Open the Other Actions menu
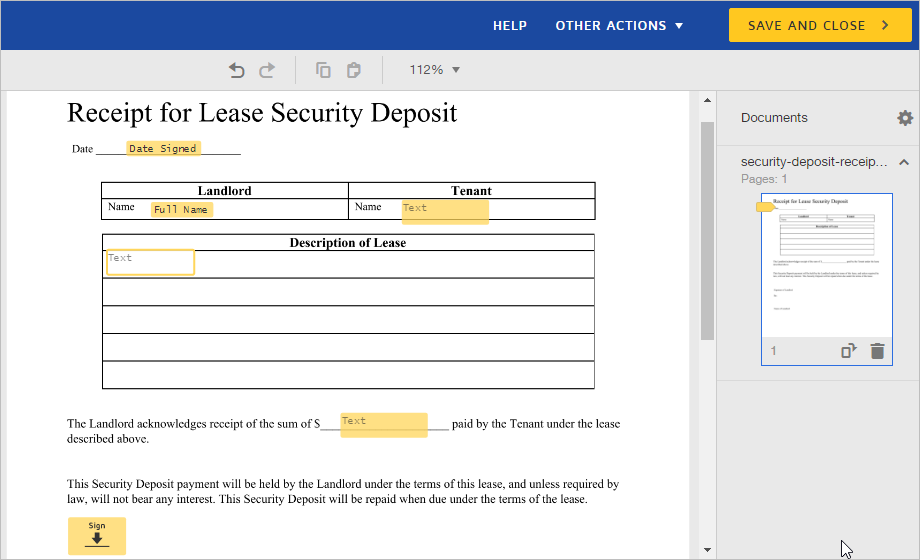 pos(619,25)
